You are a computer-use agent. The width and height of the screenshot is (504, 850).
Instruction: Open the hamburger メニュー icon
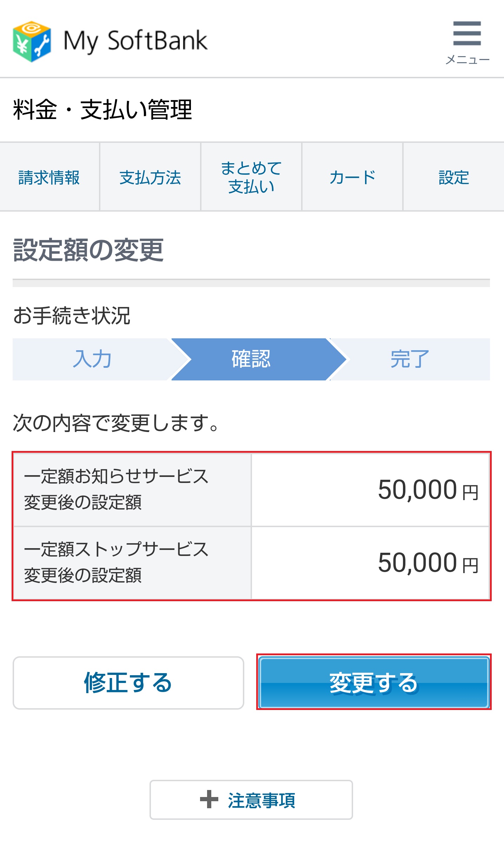(467, 42)
